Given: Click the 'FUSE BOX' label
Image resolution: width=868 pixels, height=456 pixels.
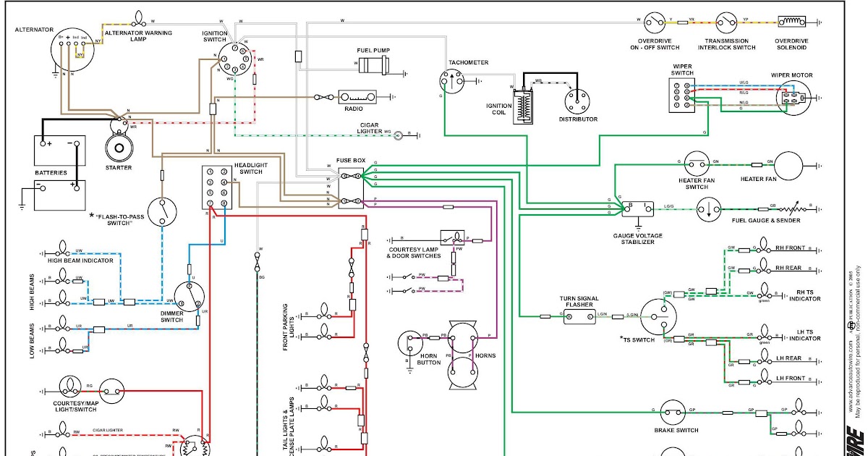Looking at the screenshot, I should coord(352,161).
